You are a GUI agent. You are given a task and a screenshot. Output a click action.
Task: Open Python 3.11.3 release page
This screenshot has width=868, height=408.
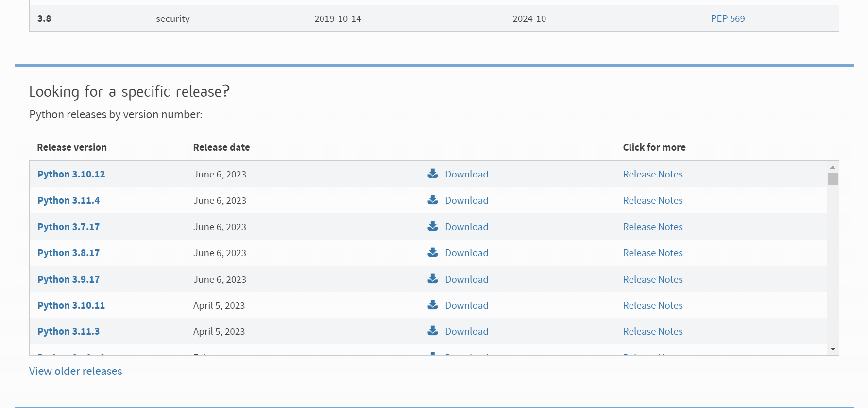point(68,331)
